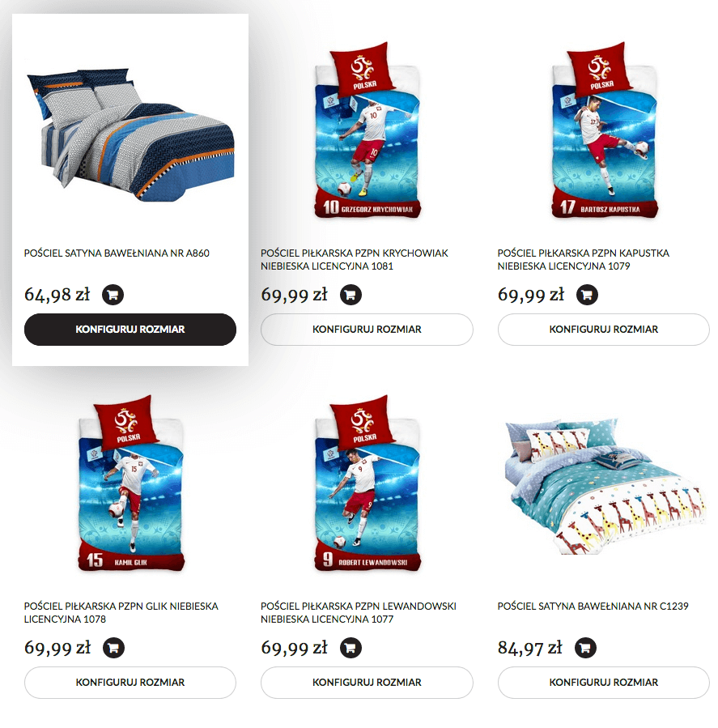Open Kamil Glik number 15 bedding image
This screenshot has height=728, width=718.
[131, 483]
